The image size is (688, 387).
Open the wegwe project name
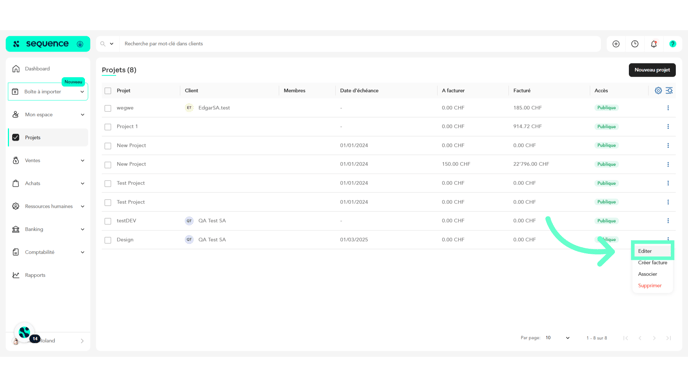point(125,108)
